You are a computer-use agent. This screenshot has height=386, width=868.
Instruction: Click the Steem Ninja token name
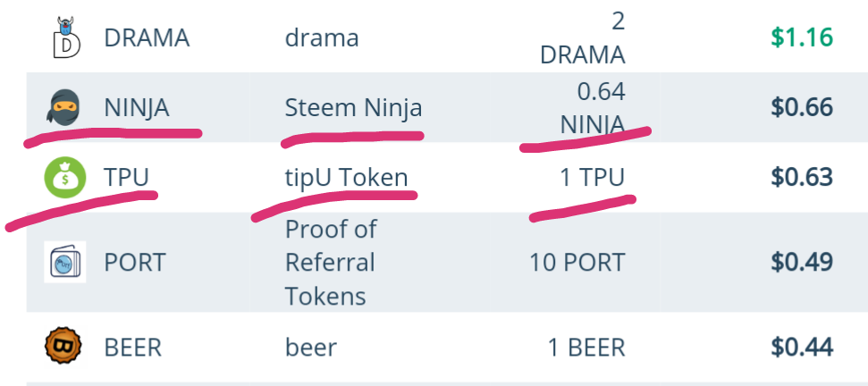353,108
